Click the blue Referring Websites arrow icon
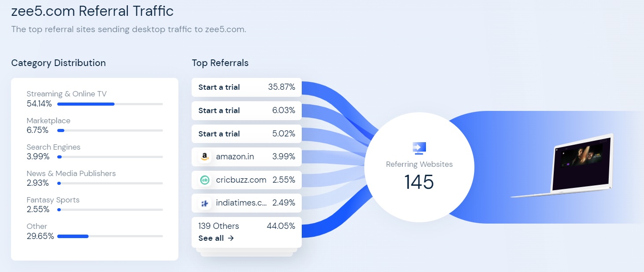Screen dimensions: 644x272 point(419,148)
